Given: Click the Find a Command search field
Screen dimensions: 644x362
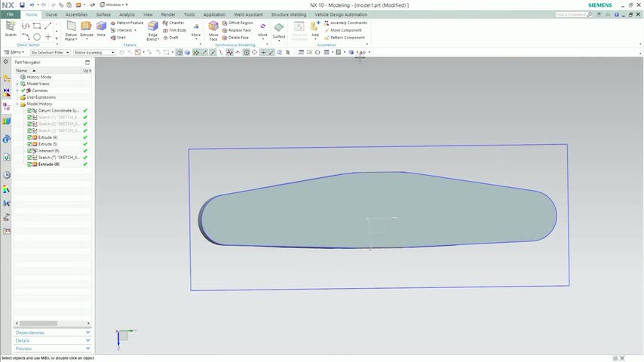Looking at the screenshot, I should pyautogui.click(x=574, y=14).
